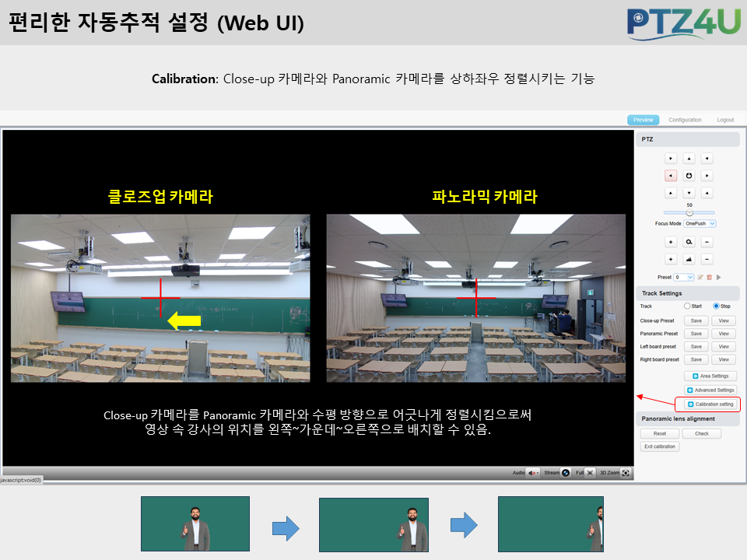Move the camera right with the right arrow
The image size is (747, 560).
pos(707,176)
